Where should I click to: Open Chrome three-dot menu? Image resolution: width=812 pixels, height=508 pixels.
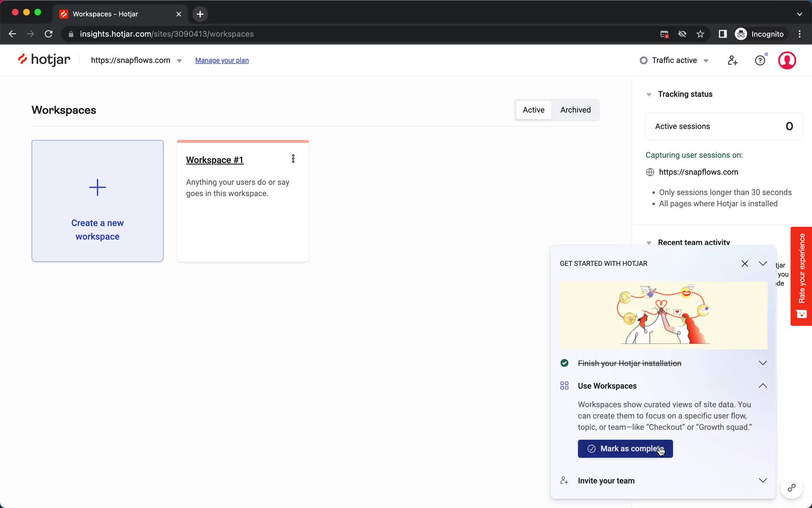pos(799,34)
